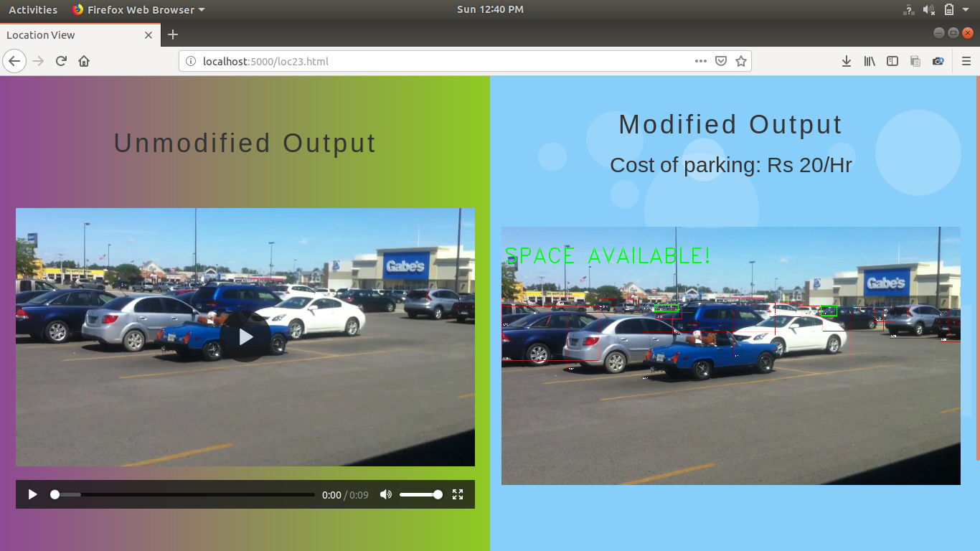
Task: Click the screenshot camera toolbar icon
Action: pyautogui.click(x=938, y=61)
